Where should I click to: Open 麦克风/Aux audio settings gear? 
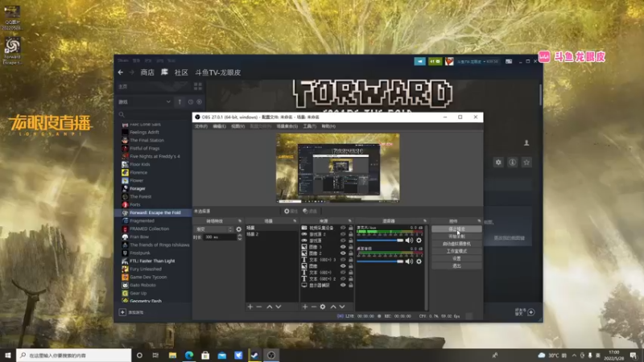[419, 240]
